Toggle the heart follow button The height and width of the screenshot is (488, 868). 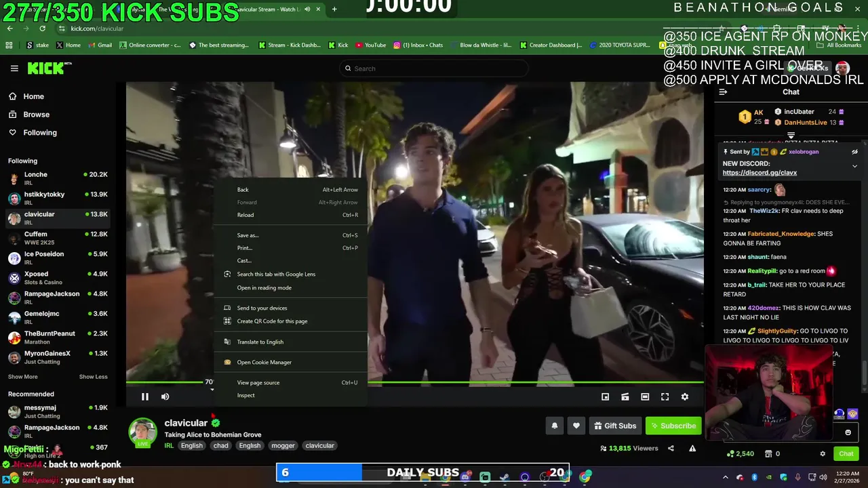coord(576,426)
